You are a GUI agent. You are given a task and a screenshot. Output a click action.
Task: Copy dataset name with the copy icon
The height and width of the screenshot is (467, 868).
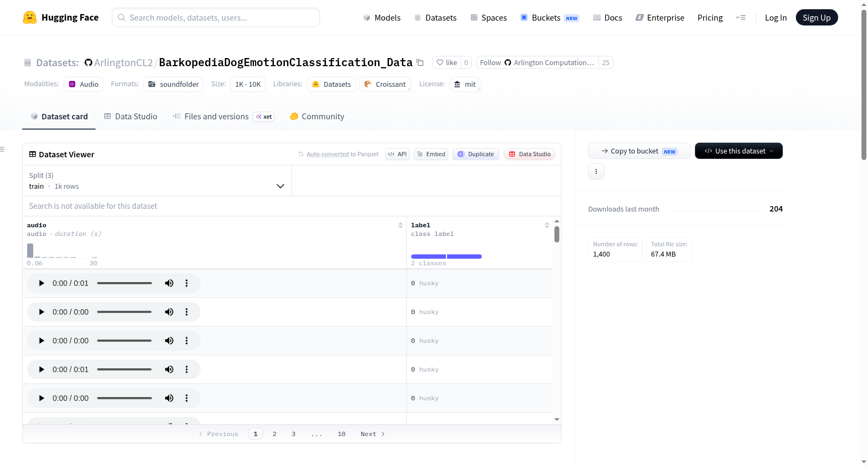[420, 62]
